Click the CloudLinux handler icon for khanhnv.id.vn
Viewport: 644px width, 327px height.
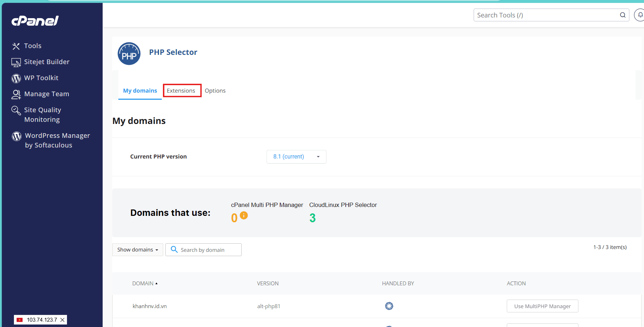pyautogui.click(x=389, y=306)
